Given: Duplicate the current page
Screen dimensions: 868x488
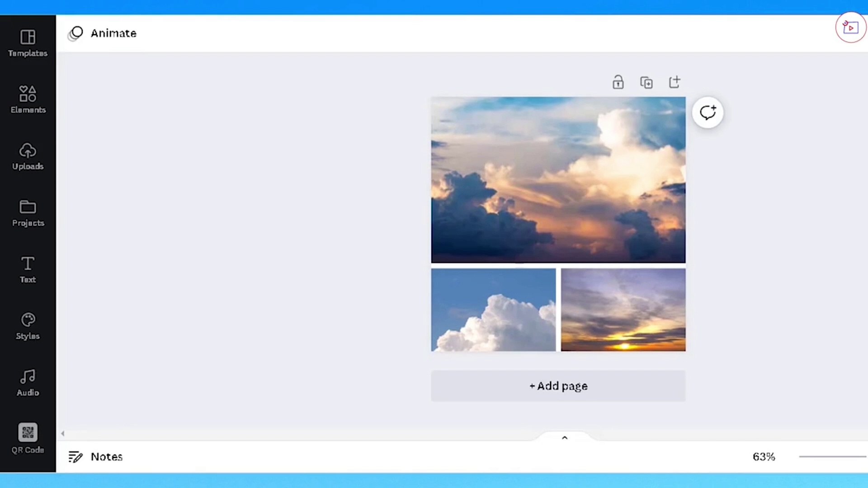Looking at the screenshot, I should coord(646,82).
